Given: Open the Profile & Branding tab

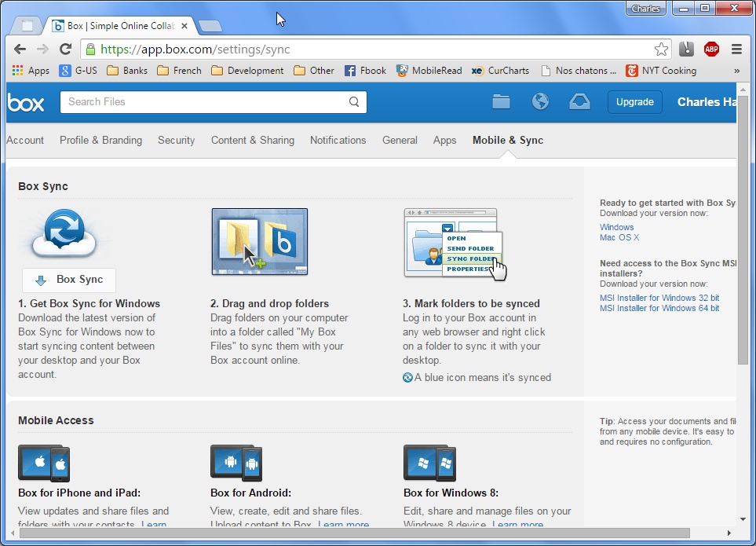Looking at the screenshot, I should (x=100, y=141).
